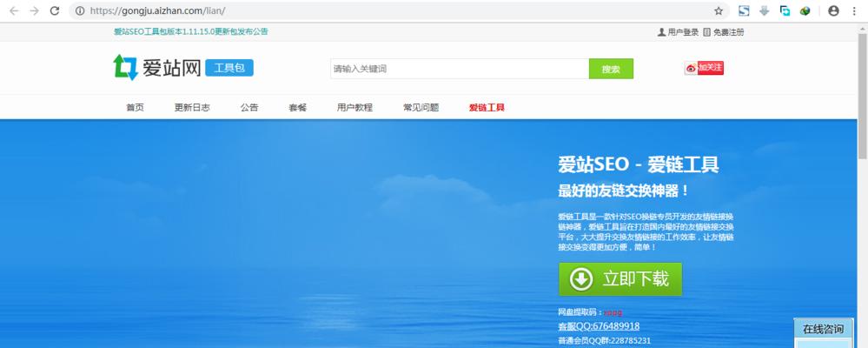Focus the 请输入关键词 search field
This screenshot has width=868, height=348.
(x=460, y=69)
